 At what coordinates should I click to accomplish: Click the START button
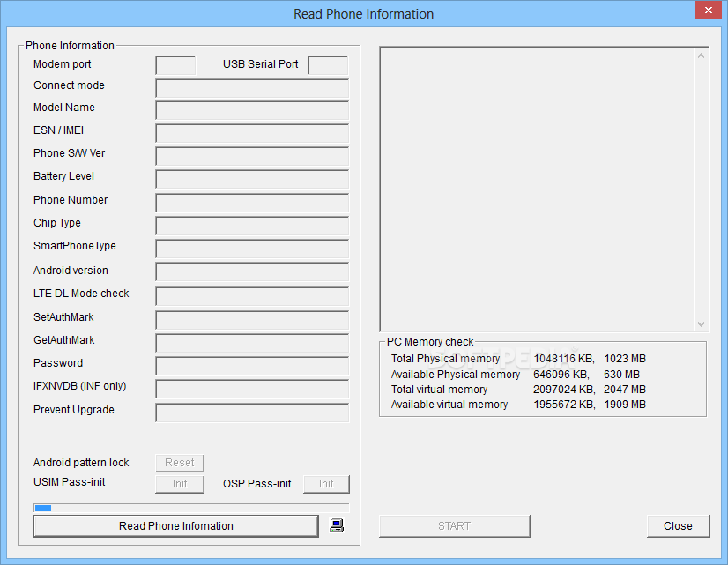(x=455, y=526)
